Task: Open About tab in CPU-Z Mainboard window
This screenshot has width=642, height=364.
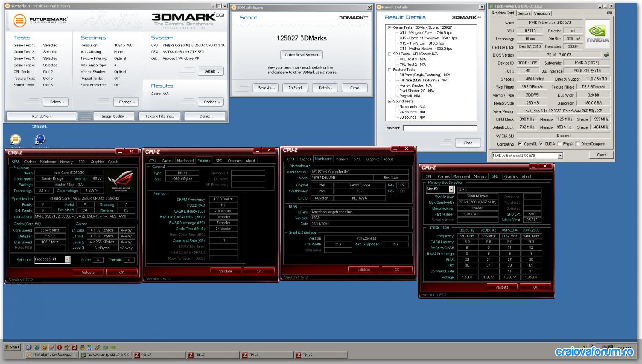Action: pyautogui.click(x=388, y=159)
